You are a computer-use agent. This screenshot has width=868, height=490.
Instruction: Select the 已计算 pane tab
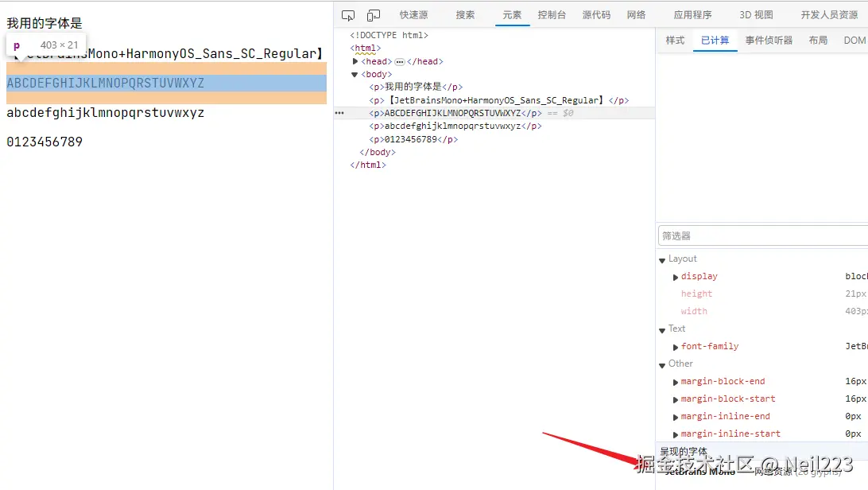coord(715,41)
